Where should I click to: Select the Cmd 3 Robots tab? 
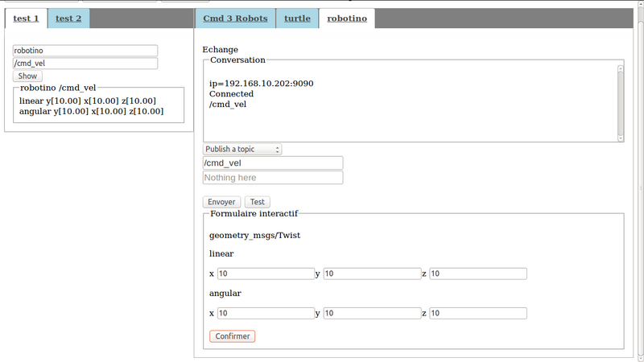[235, 18]
